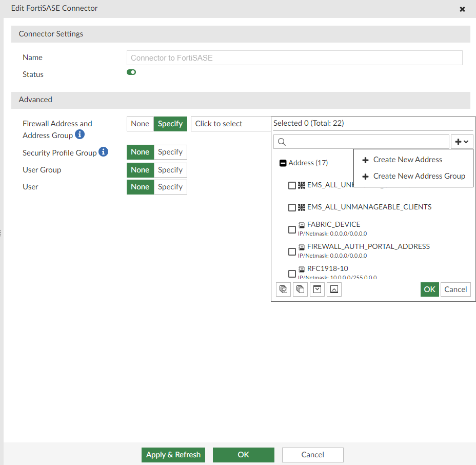Viewport: 476px width, 465px height.
Task: Cancel the address selection dialog
Action: tap(455, 289)
